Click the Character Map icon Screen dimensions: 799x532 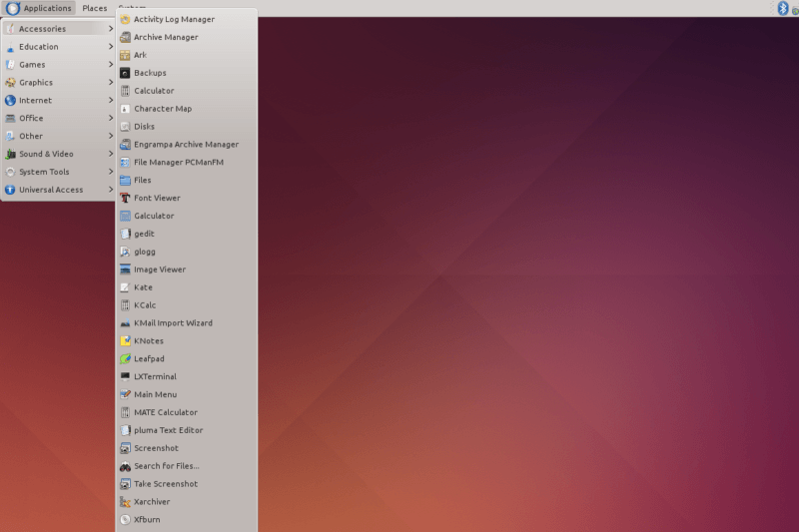(x=125, y=109)
